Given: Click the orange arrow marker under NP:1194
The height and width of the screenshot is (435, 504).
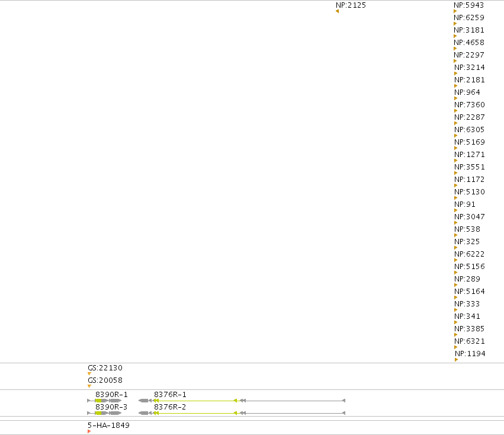Looking at the screenshot, I should [x=457, y=360].
